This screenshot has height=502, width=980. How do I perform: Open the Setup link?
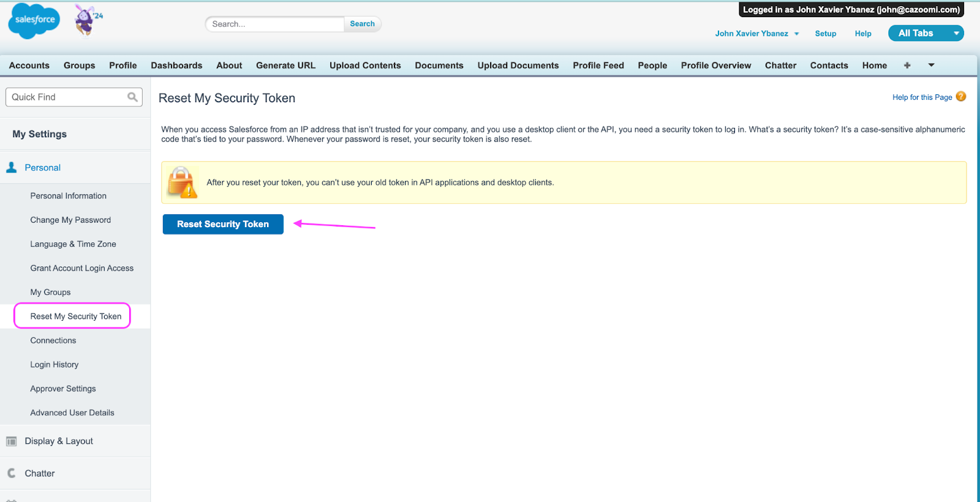coord(826,34)
